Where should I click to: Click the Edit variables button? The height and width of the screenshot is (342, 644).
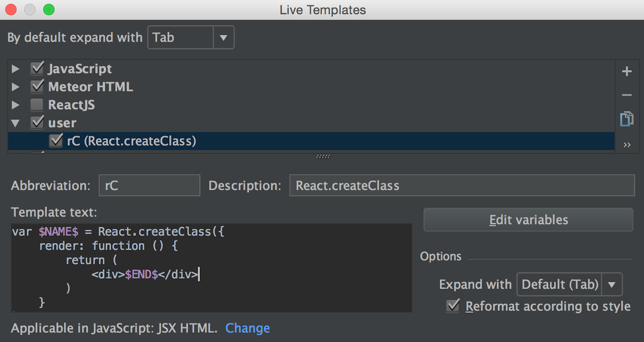coord(528,220)
